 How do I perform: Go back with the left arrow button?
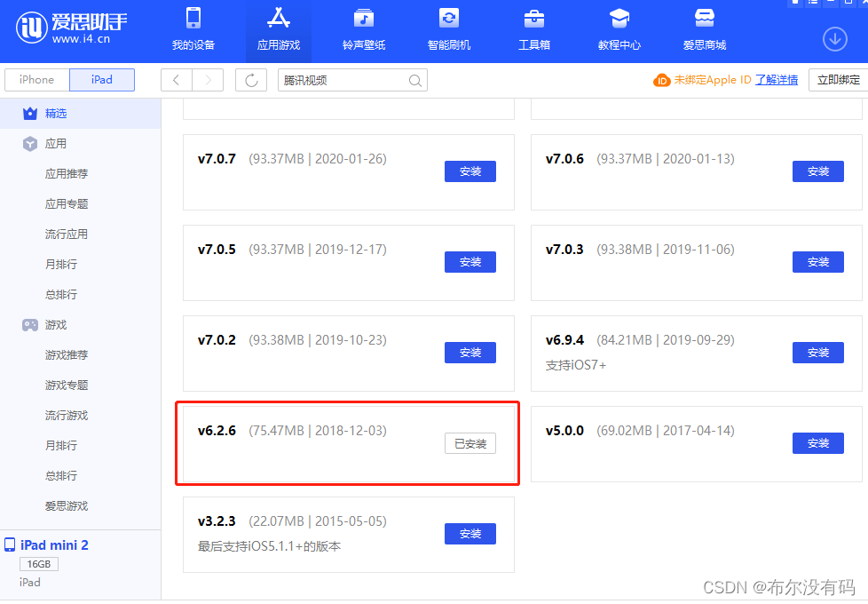click(x=176, y=80)
